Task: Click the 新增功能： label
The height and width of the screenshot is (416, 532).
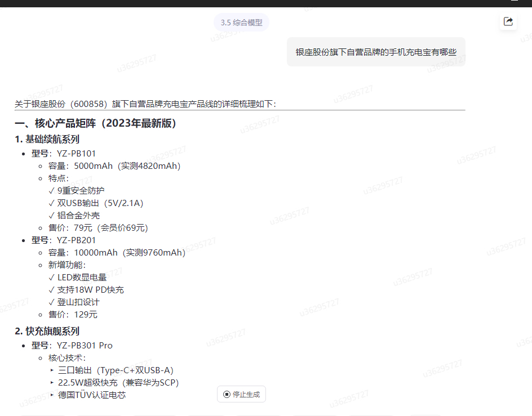Action: coord(67,265)
